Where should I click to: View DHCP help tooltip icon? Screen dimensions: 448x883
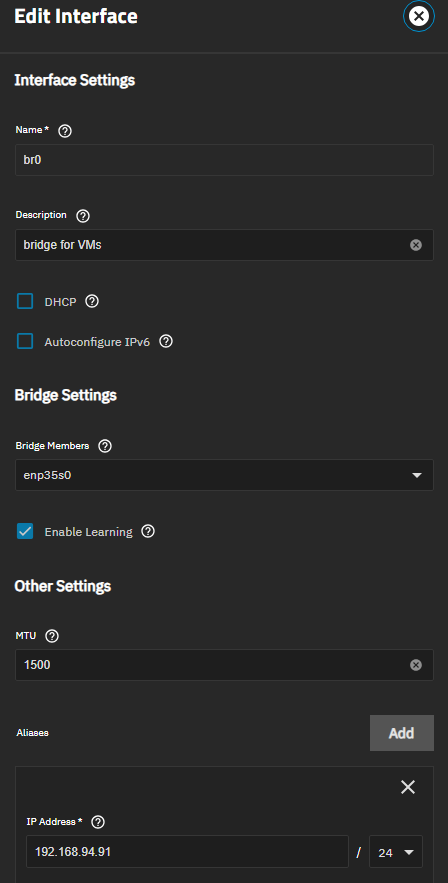pyautogui.click(x=92, y=301)
